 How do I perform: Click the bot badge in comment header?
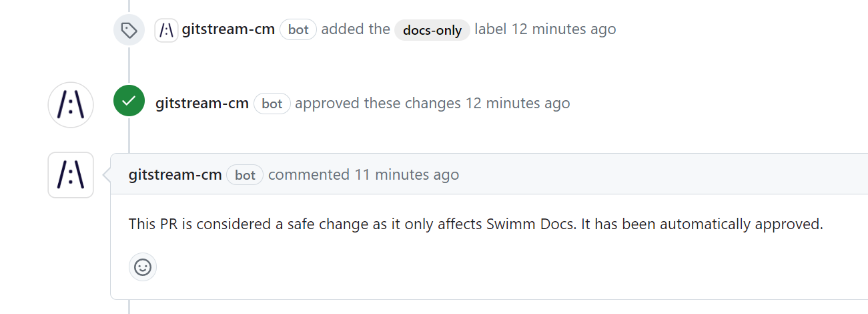coord(246,175)
